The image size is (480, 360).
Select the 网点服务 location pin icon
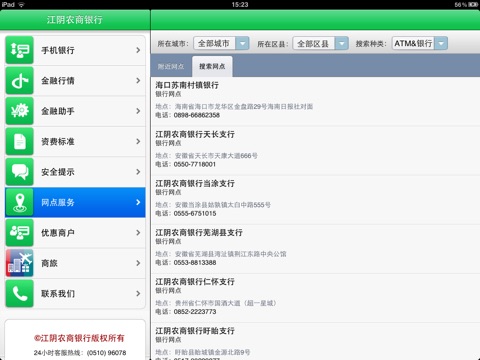(x=20, y=202)
